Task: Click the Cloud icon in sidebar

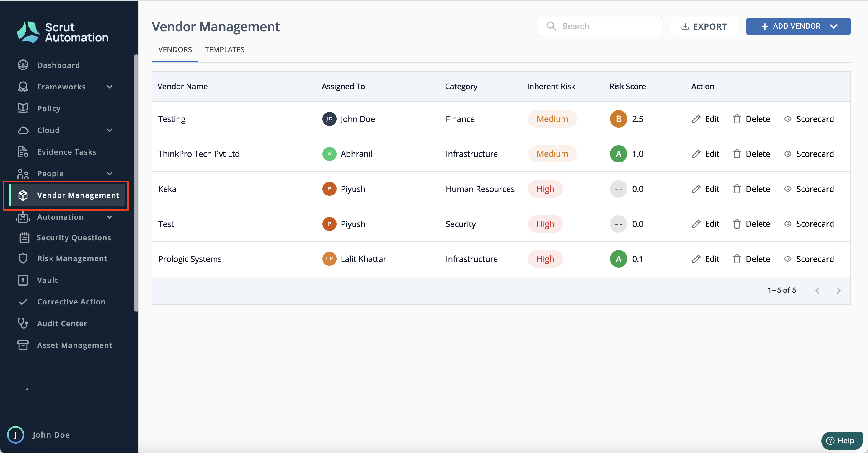Action: click(x=23, y=130)
